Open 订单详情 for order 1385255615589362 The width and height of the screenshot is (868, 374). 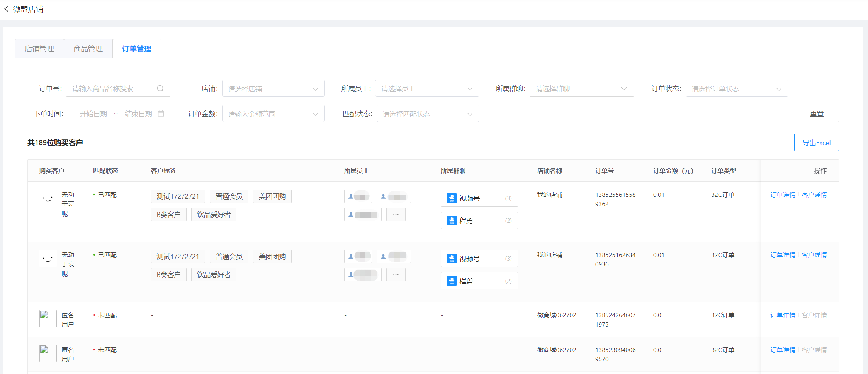click(783, 195)
